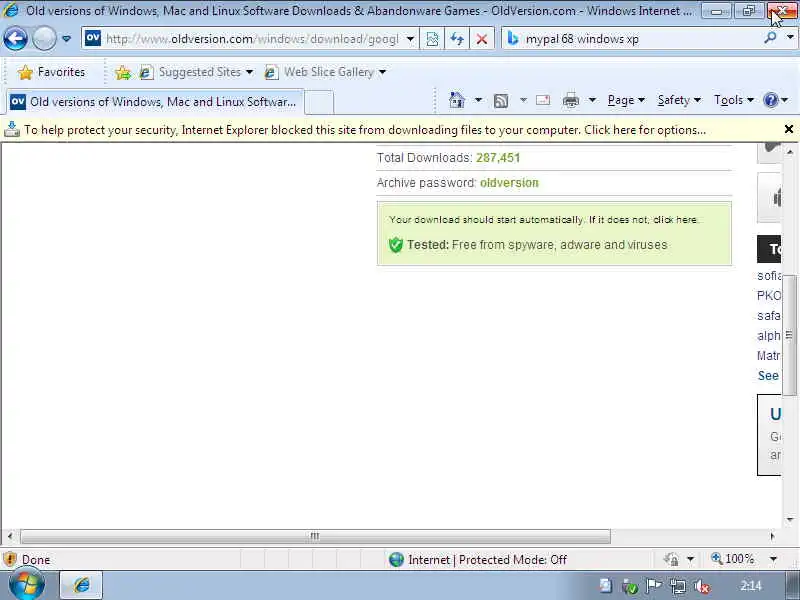Viewport: 800px width, 600px height.
Task: Click the horizontal scrollbar left arrow
Action: coord(10,536)
